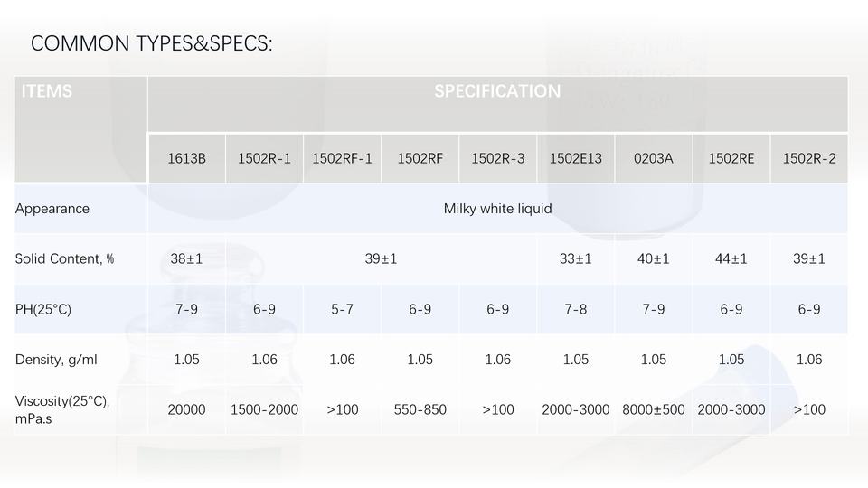Click the 0203A column header
The height and width of the screenshot is (488, 868).
653,159
